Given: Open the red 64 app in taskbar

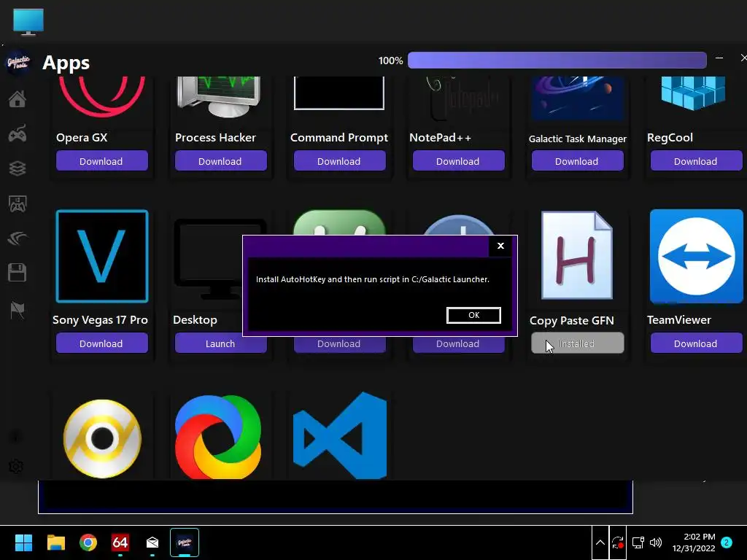Looking at the screenshot, I should pos(120,542).
